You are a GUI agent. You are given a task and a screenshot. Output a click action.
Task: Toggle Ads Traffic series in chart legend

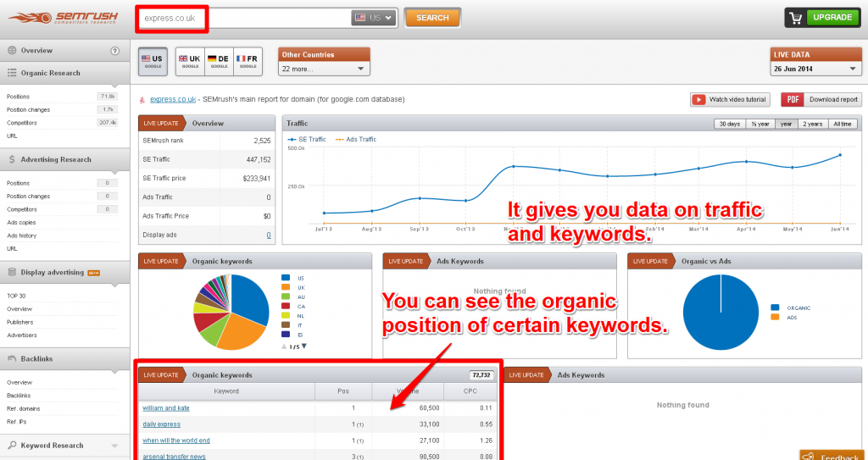[x=356, y=140]
